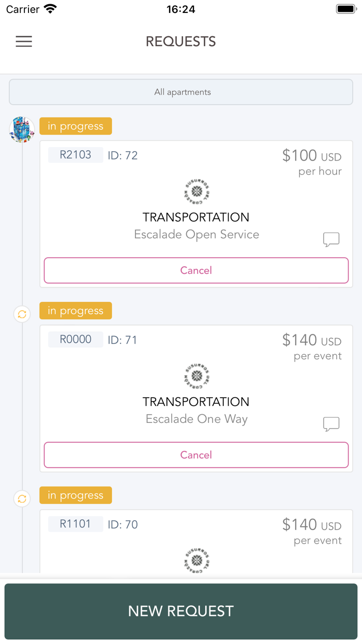Open the hamburger menu
The image size is (362, 644).
click(x=24, y=41)
